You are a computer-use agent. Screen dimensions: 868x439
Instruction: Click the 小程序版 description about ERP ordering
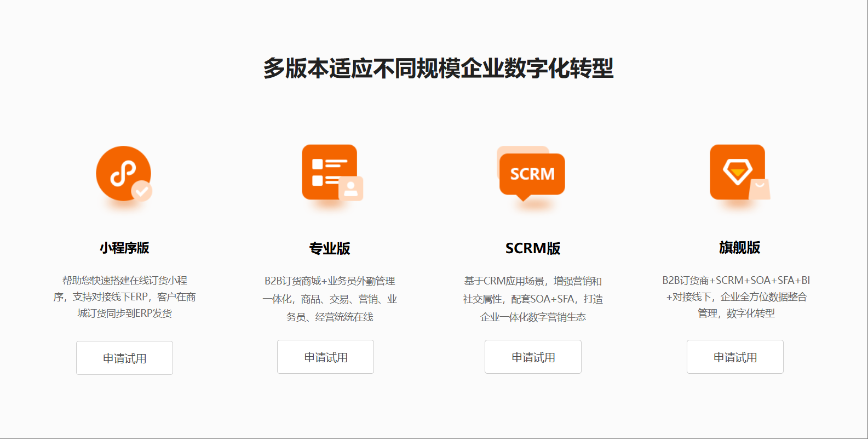pos(124,297)
